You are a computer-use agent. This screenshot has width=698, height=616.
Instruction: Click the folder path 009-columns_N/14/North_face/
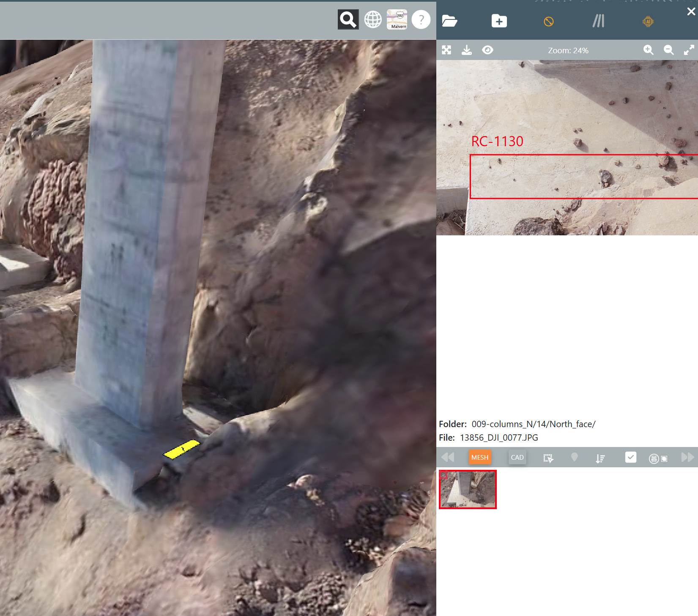coord(534,424)
